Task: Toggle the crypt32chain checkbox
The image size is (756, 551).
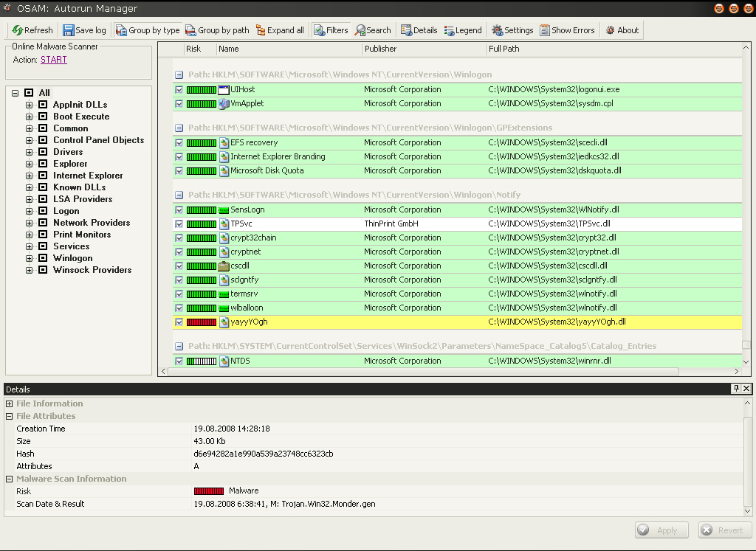Action: point(179,238)
